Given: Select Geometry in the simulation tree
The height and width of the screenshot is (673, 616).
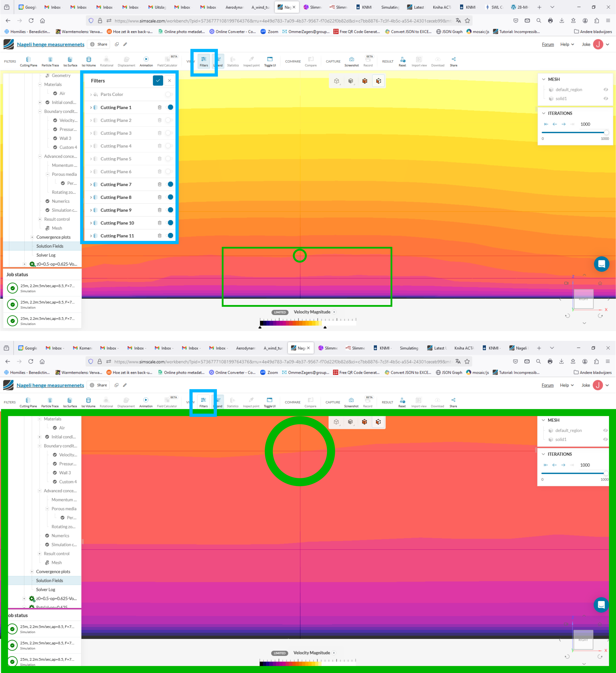Looking at the screenshot, I should tap(61, 75).
